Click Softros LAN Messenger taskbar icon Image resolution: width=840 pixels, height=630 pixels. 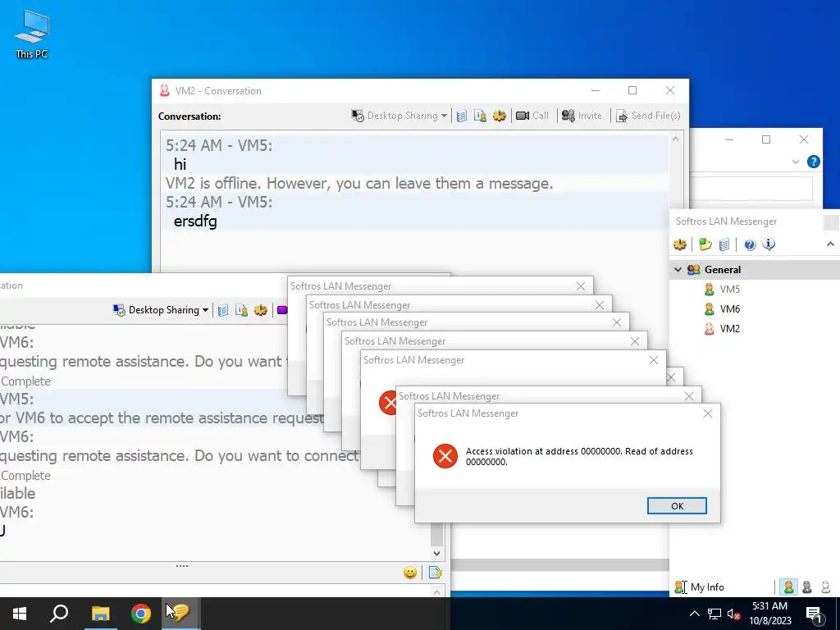181,614
